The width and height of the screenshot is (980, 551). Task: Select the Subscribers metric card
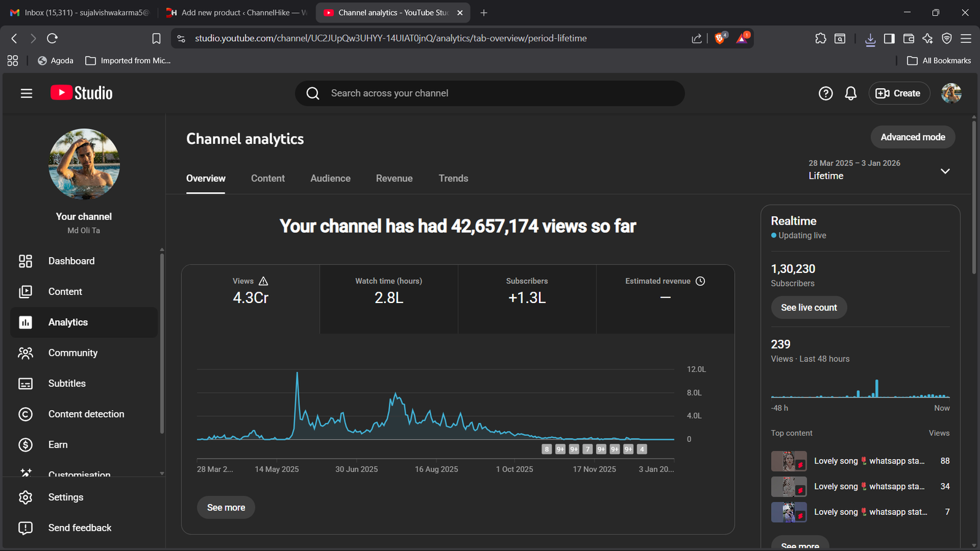pos(527,299)
